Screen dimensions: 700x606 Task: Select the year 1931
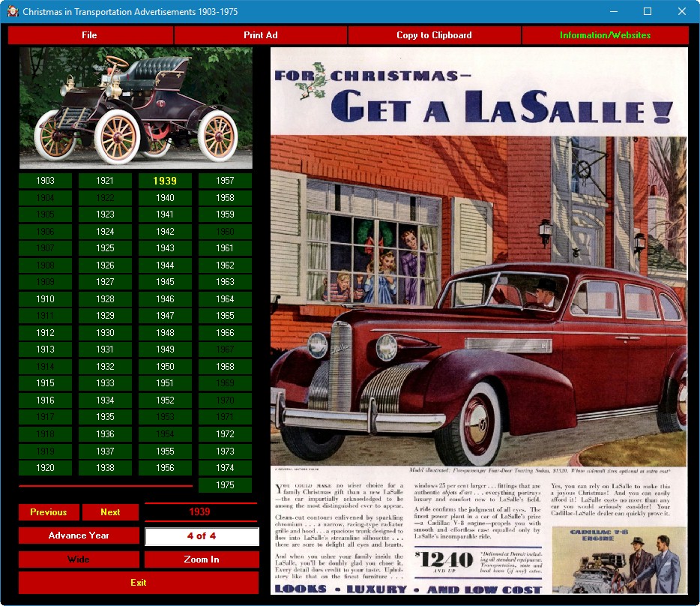click(105, 349)
